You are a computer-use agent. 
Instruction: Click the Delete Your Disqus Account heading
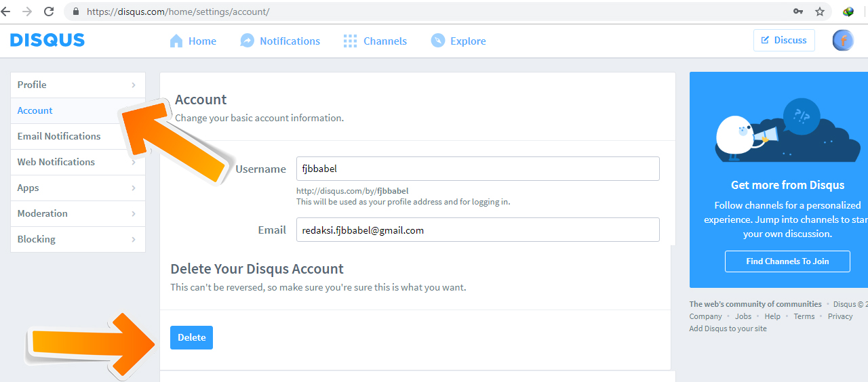(x=257, y=269)
